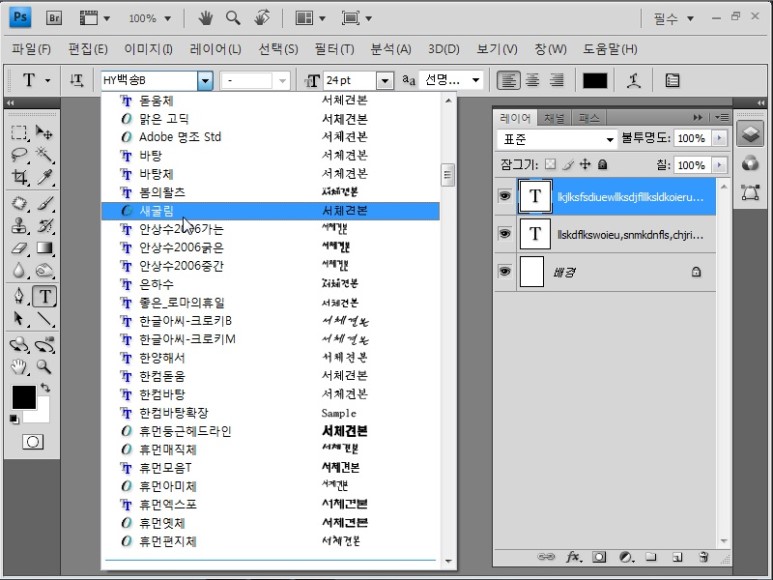Open the font family dropdown arrow
The image size is (773, 580).
point(205,80)
